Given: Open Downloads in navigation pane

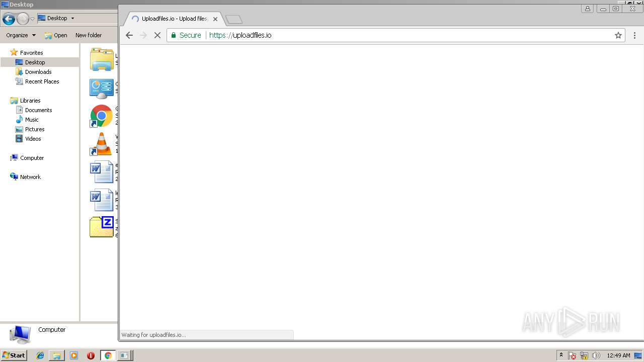Looking at the screenshot, I should (x=38, y=72).
